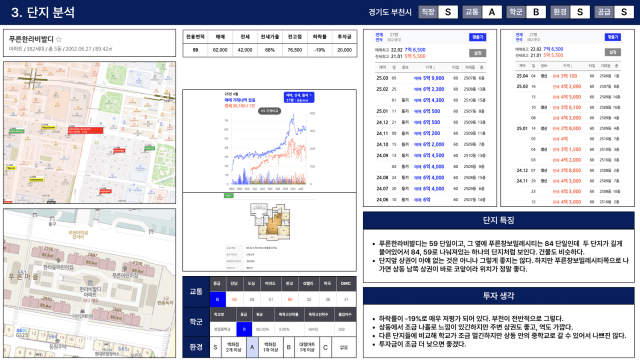Click the 경기도 부천시 location label
This screenshot has width=640, height=360.
[390, 12]
